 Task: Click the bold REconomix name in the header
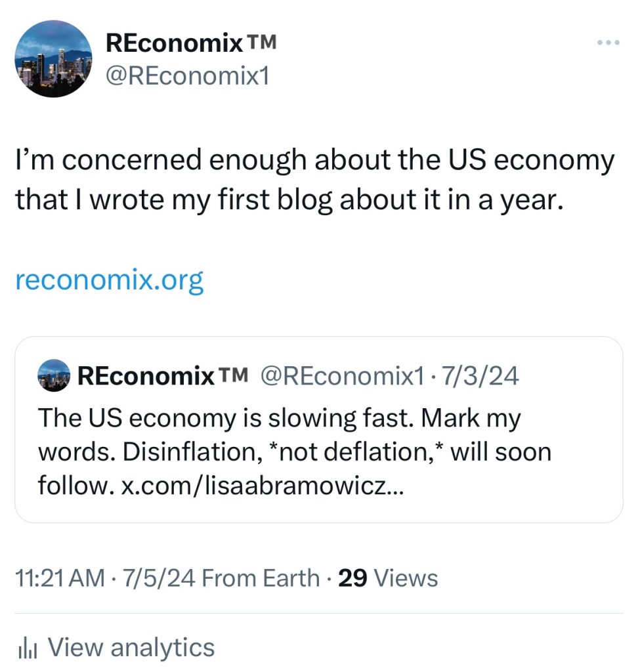[174, 44]
